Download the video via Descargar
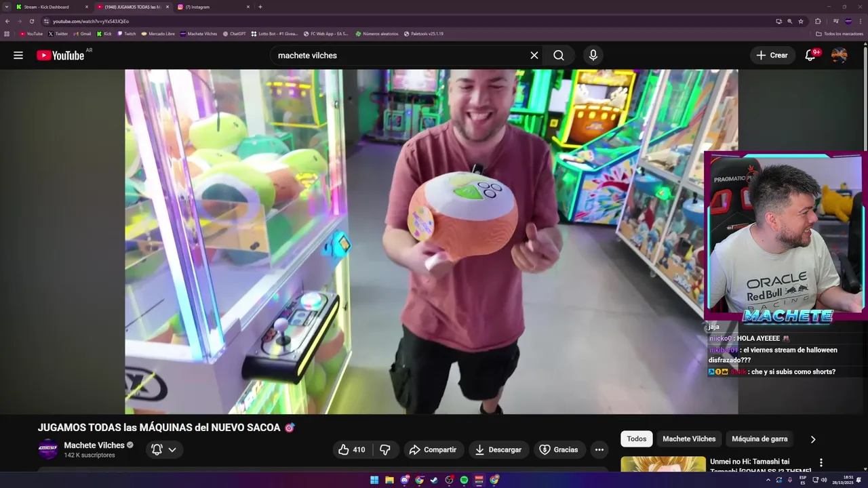This screenshot has height=488, width=868. coord(498,449)
